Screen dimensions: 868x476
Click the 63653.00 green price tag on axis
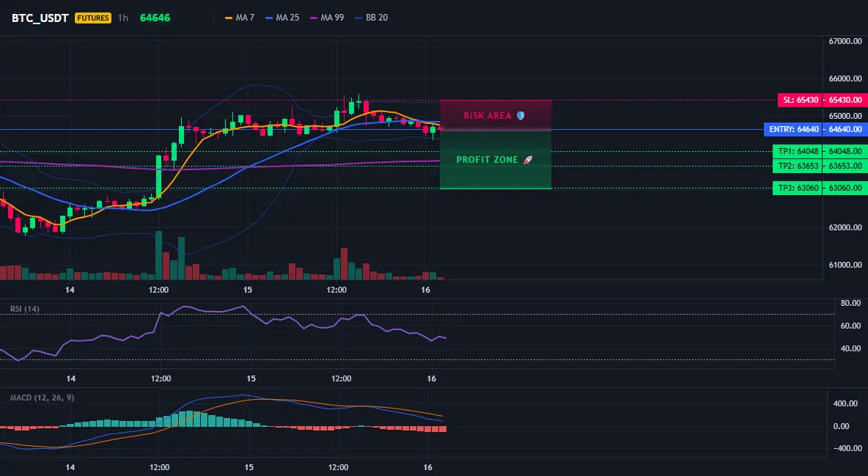(x=845, y=166)
